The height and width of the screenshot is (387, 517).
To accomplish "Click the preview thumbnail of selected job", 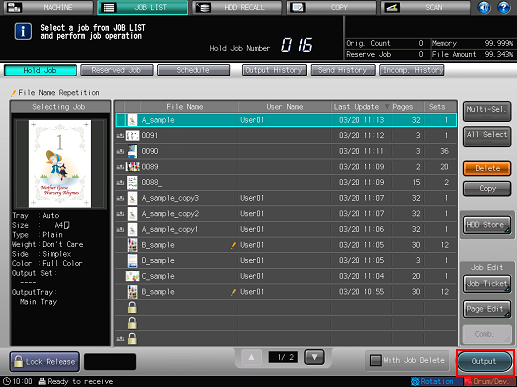I will [60, 164].
